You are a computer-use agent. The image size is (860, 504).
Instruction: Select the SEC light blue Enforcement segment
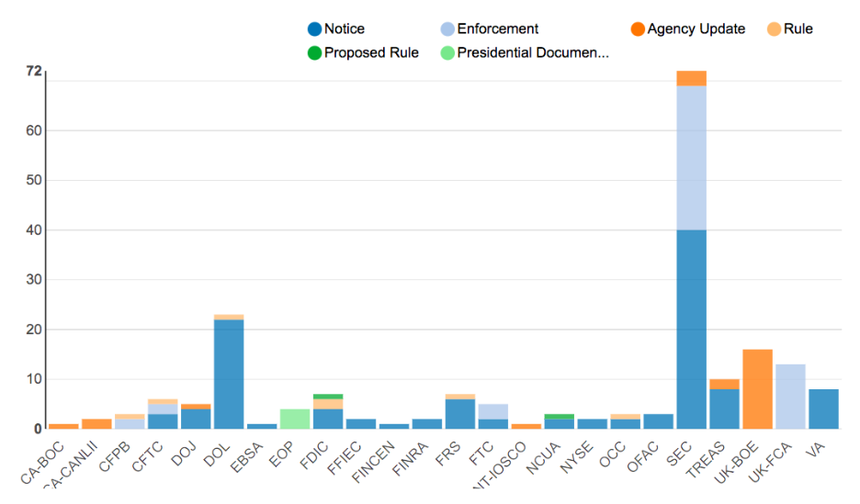point(691,157)
